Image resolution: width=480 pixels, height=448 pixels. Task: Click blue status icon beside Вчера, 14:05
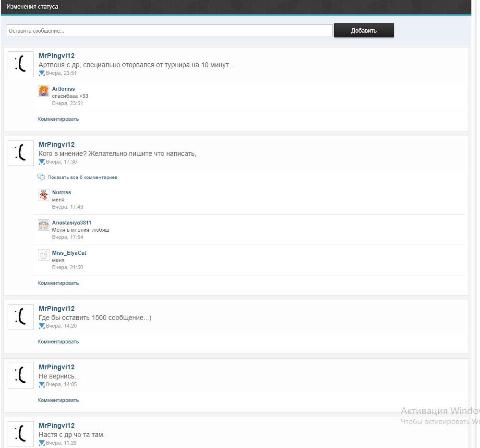tap(42, 384)
